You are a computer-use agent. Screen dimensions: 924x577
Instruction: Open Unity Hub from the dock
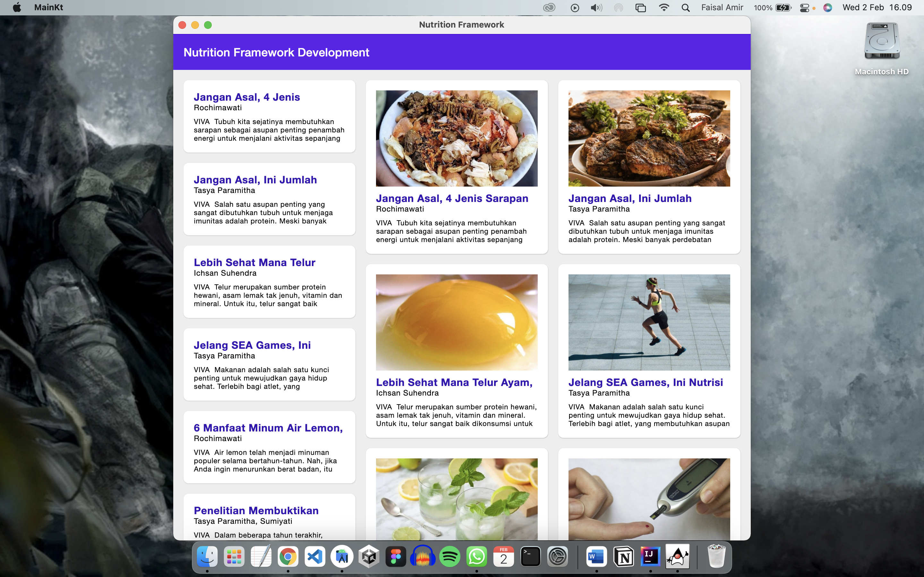click(369, 557)
